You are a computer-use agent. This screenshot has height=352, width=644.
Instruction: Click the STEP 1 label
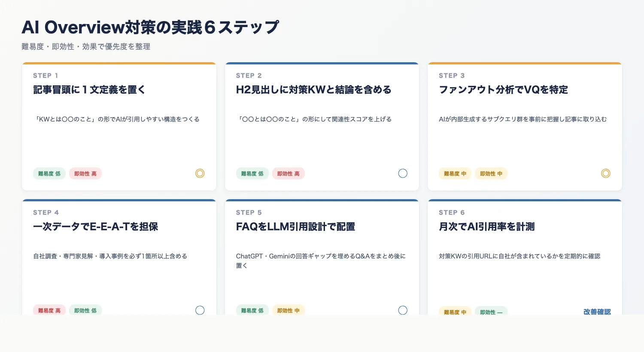46,76
